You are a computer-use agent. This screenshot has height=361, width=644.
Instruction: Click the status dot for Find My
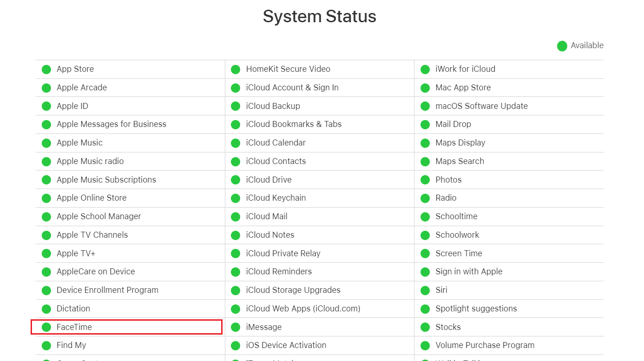coord(46,346)
